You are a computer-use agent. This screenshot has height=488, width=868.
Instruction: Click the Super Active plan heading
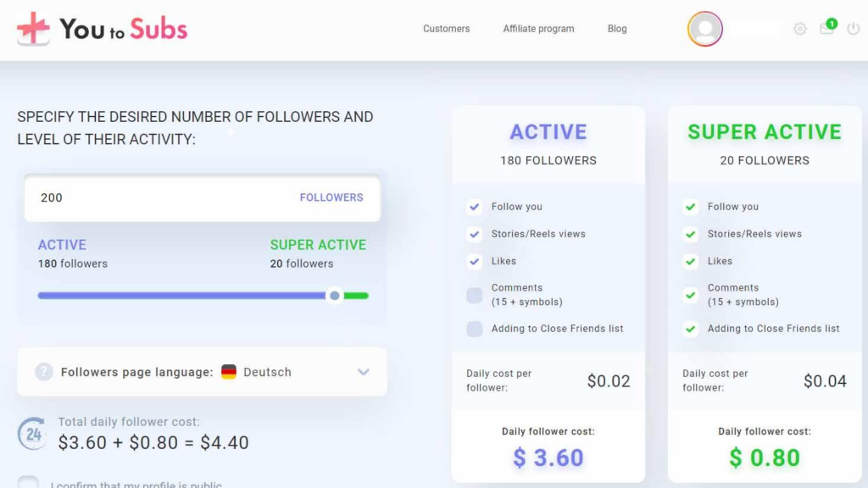pyautogui.click(x=765, y=131)
